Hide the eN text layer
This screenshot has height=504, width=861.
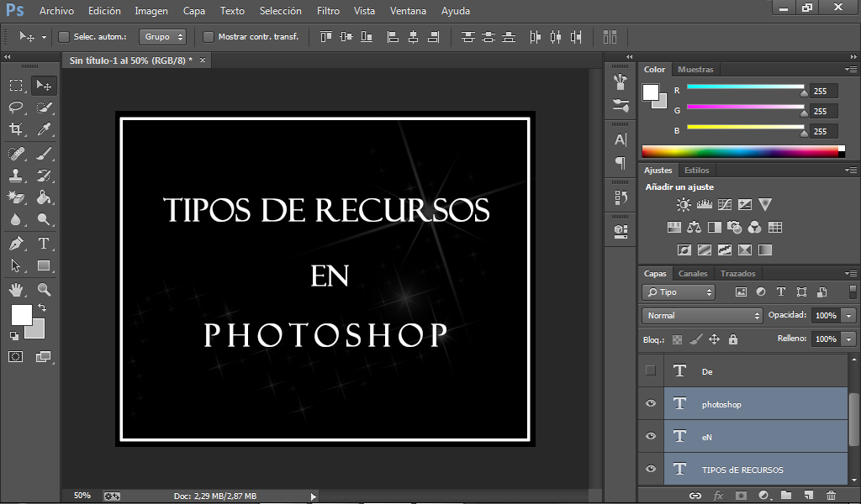(x=651, y=437)
